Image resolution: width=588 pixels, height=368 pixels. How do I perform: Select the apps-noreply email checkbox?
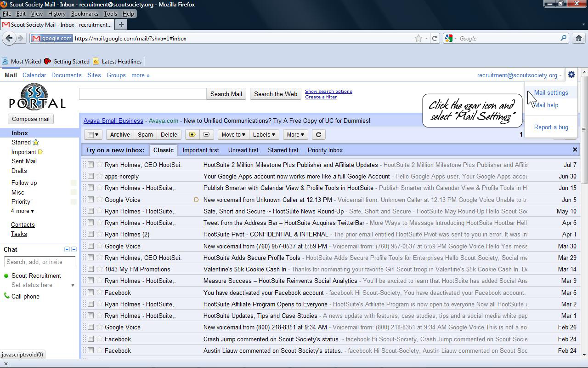click(x=91, y=176)
